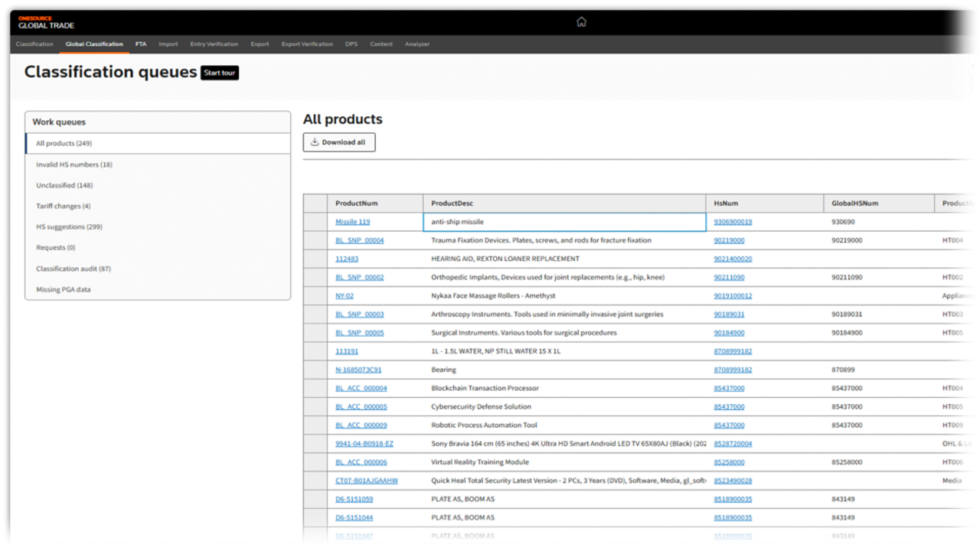Click the GlobalHSNum column header
This screenshot has height=551, width=980.
tap(855, 204)
